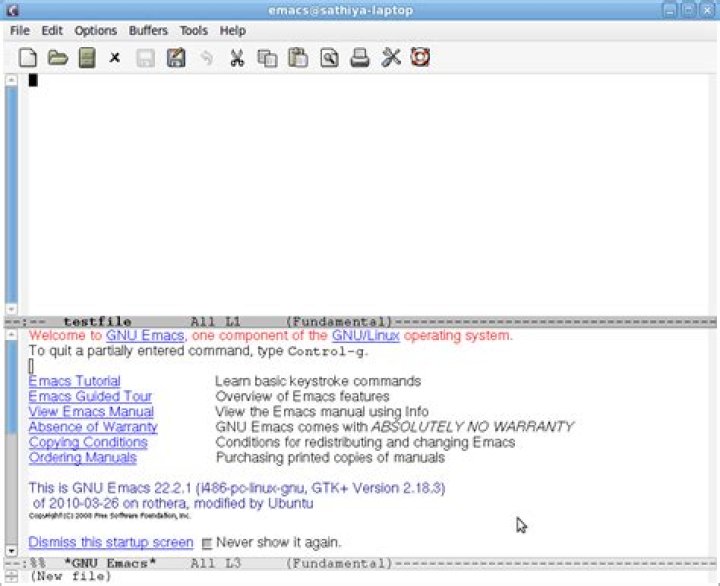The width and height of the screenshot is (720, 586).
Task: Paste with the clipboard icon
Action: click(298, 58)
